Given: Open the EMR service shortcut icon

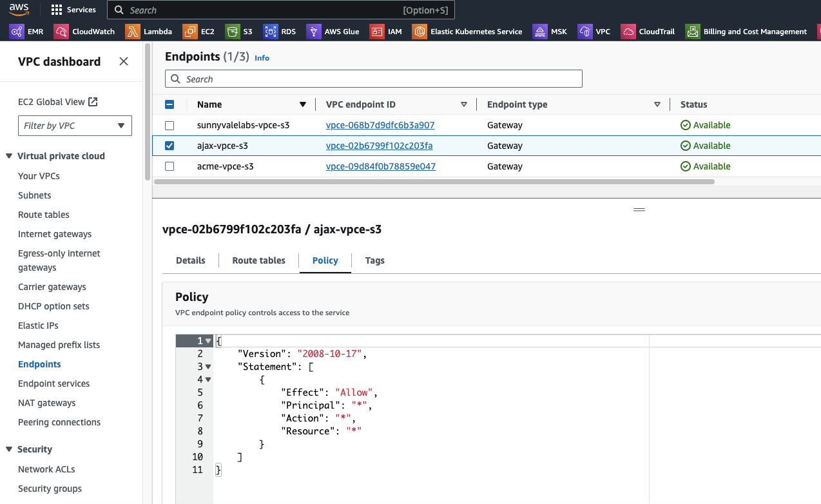Looking at the screenshot, I should 17,32.
